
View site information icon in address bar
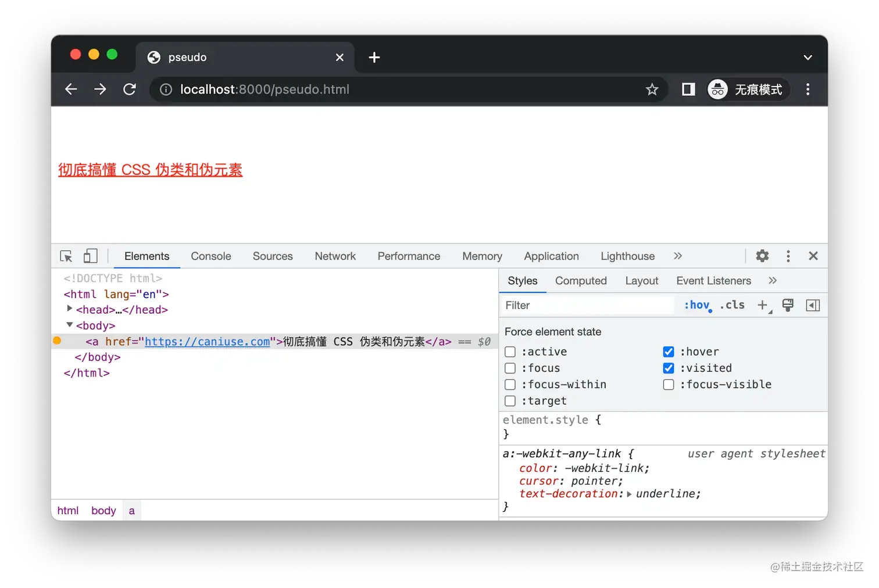pyautogui.click(x=166, y=89)
